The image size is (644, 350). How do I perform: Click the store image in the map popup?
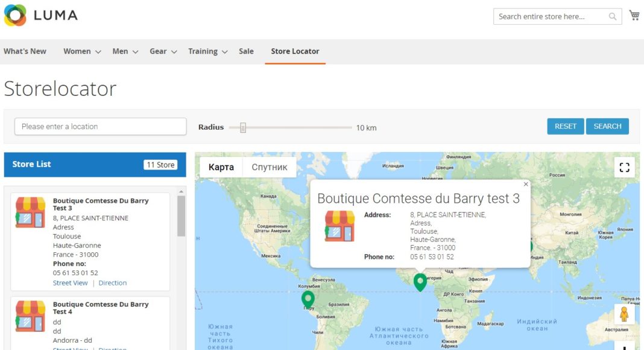click(x=339, y=226)
